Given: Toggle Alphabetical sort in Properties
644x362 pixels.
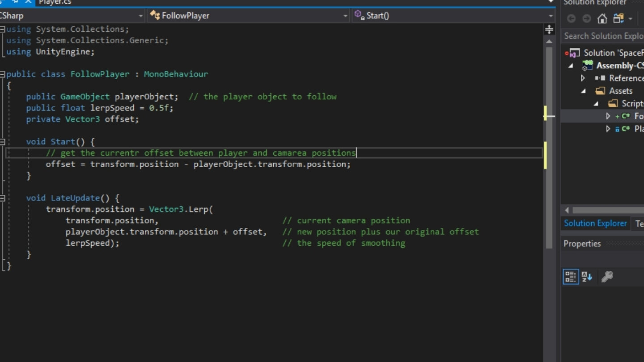Looking at the screenshot, I should (x=587, y=277).
